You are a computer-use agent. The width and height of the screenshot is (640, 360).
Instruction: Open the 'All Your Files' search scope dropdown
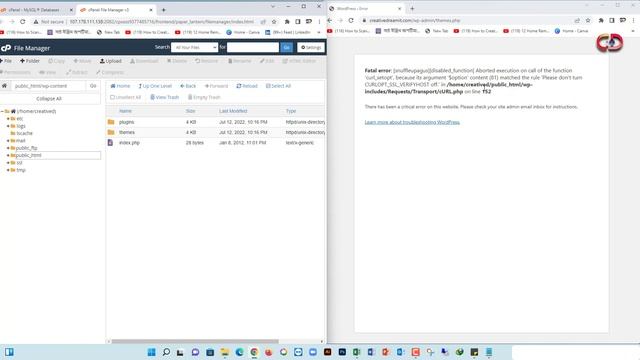click(194, 47)
